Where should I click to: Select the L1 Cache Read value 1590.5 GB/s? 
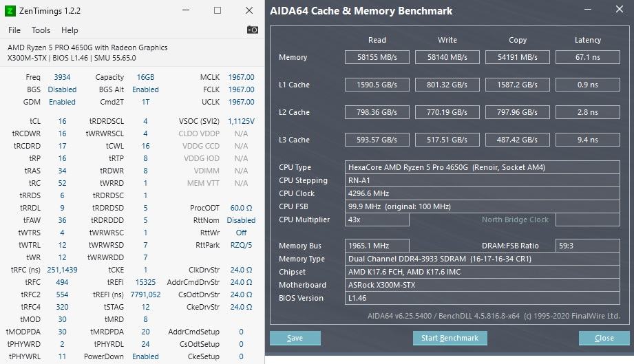coord(377,85)
